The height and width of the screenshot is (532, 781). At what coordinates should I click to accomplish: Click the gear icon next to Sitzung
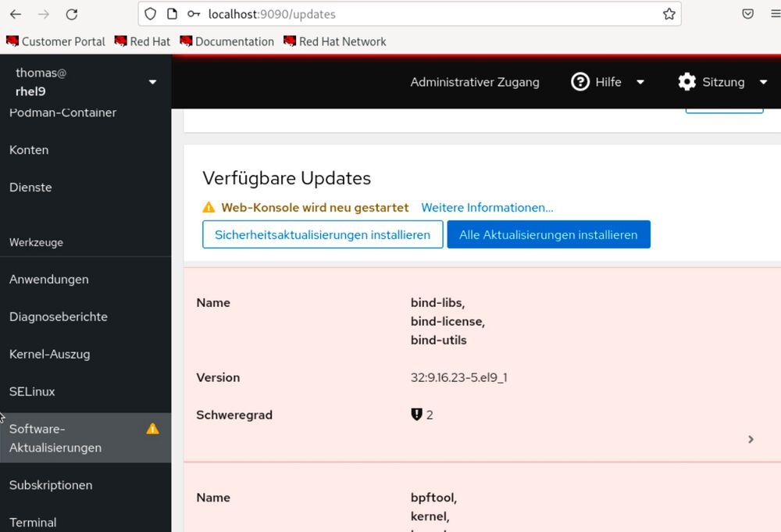[686, 81]
